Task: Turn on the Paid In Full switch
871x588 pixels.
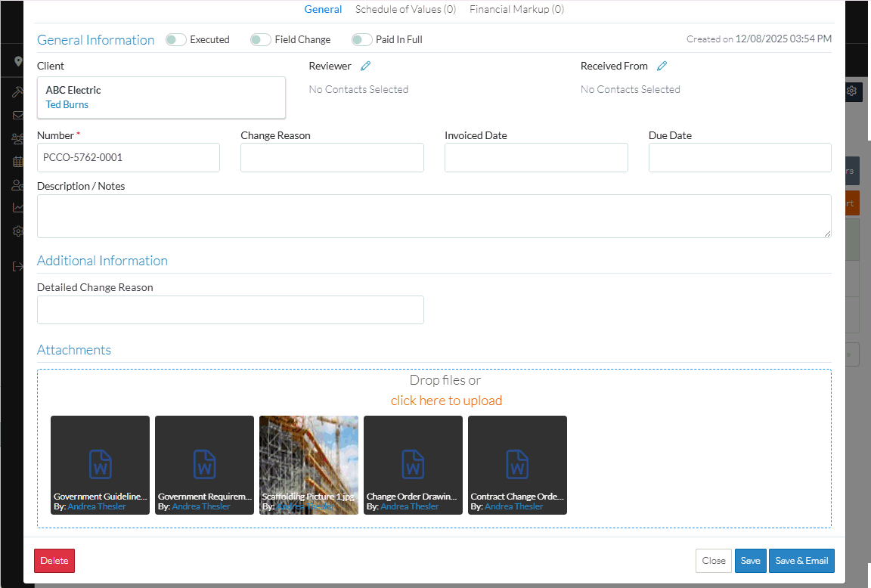Action: (x=362, y=40)
